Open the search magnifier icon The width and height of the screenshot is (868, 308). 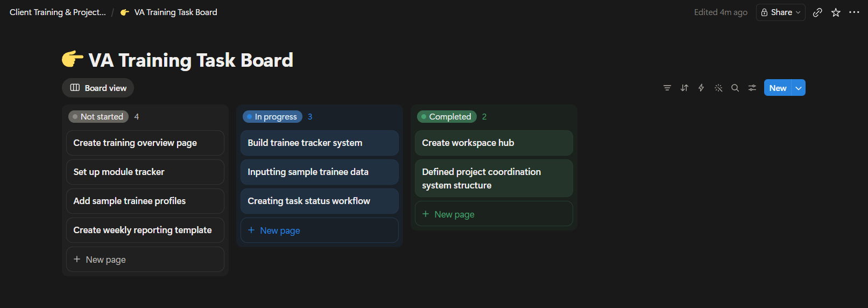(x=735, y=88)
